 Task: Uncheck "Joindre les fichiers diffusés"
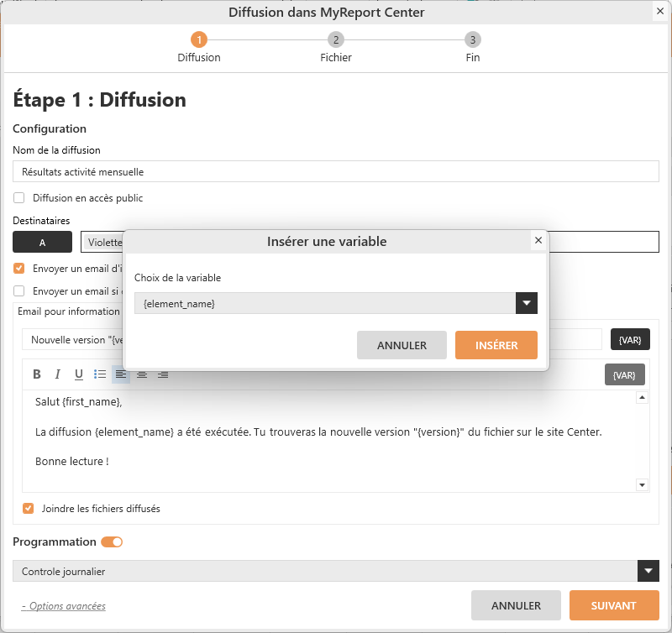(x=29, y=508)
